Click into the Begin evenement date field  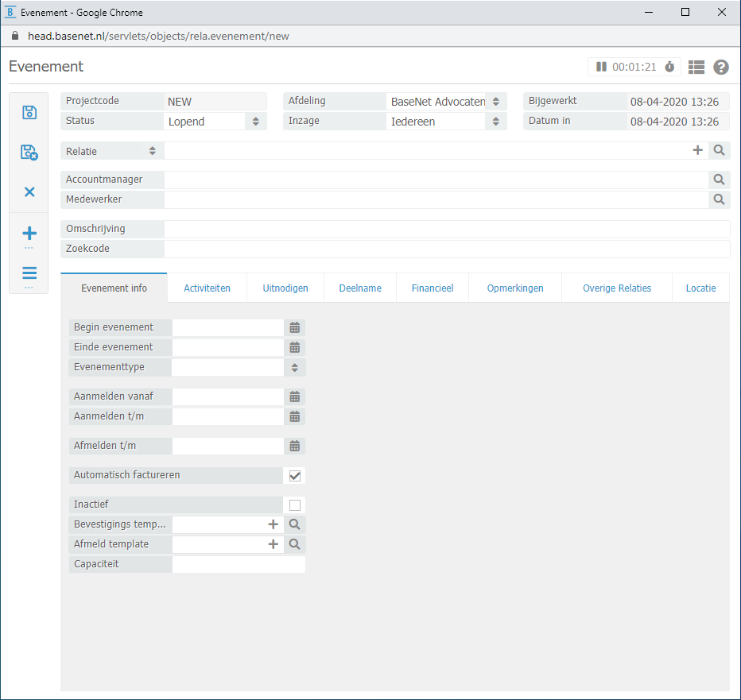[x=228, y=328]
